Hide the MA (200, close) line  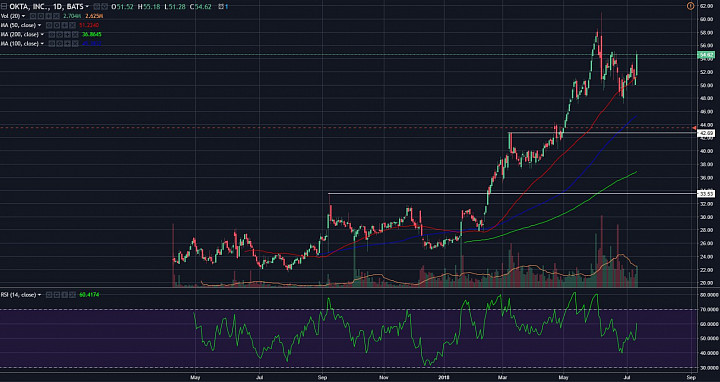(x=52, y=34)
